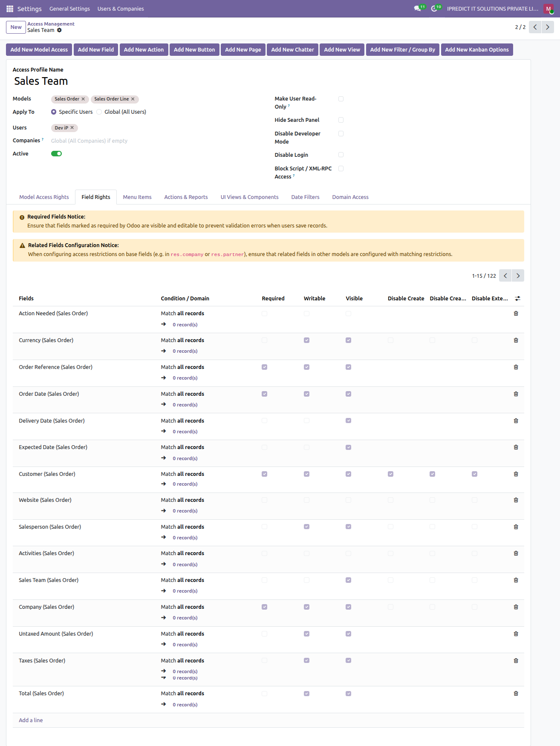Create a record with the New button
This screenshot has width=560, height=746.
pyautogui.click(x=16, y=27)
